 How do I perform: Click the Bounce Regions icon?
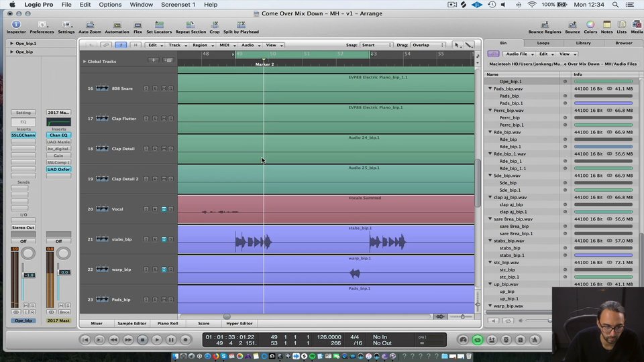click(x=545, y=27)
